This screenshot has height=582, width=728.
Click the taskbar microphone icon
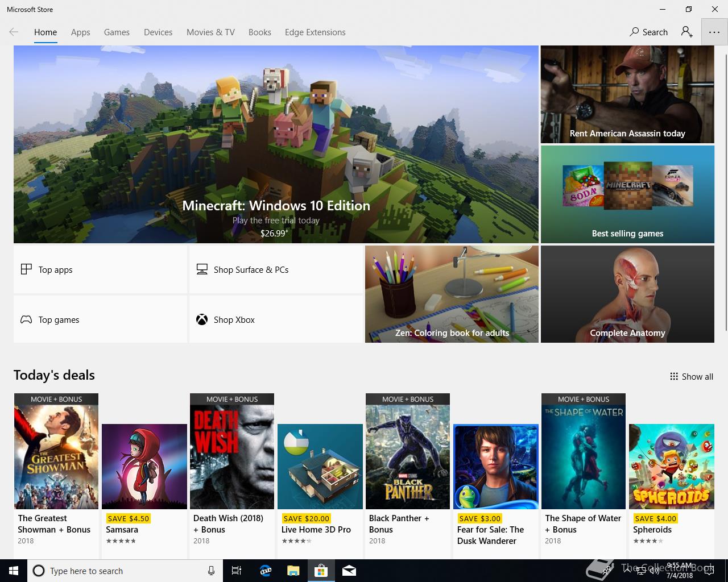(x=211, y=571)
